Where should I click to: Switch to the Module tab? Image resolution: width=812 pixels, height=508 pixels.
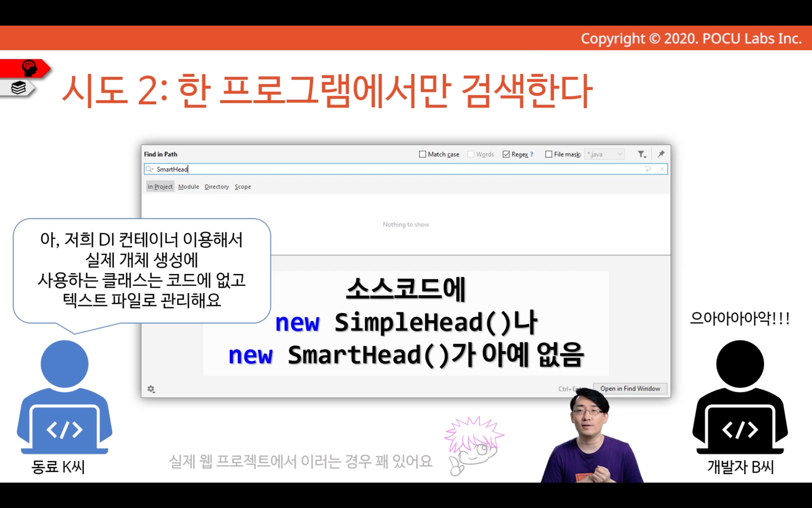(189, 187)
